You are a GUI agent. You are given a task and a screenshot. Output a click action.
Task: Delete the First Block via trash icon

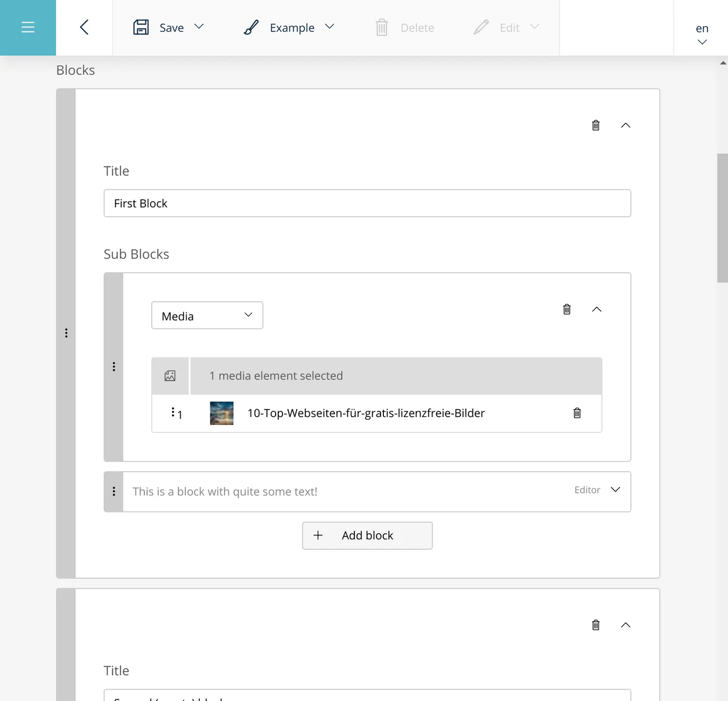click(x=596, y=125)
